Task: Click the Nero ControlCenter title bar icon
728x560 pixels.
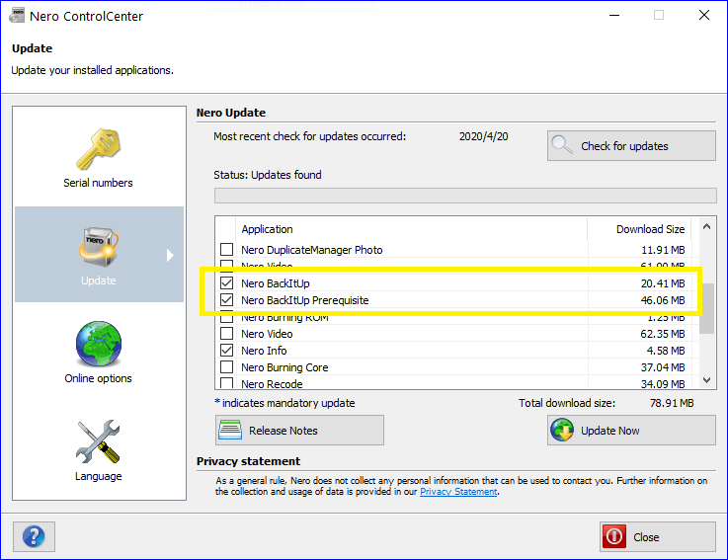Action: click(17, 16)
